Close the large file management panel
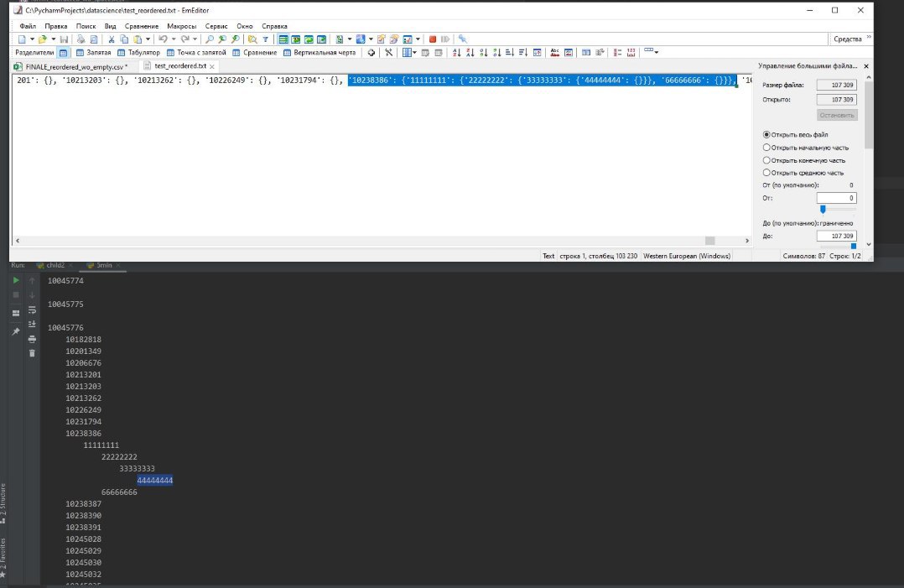The width and height of the screenshot is (904, 588). point(866,66)
